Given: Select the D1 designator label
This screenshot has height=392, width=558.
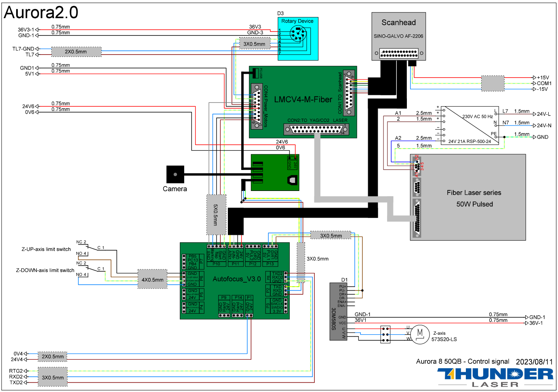Looking at the screenshot, I should click(344, 280).
